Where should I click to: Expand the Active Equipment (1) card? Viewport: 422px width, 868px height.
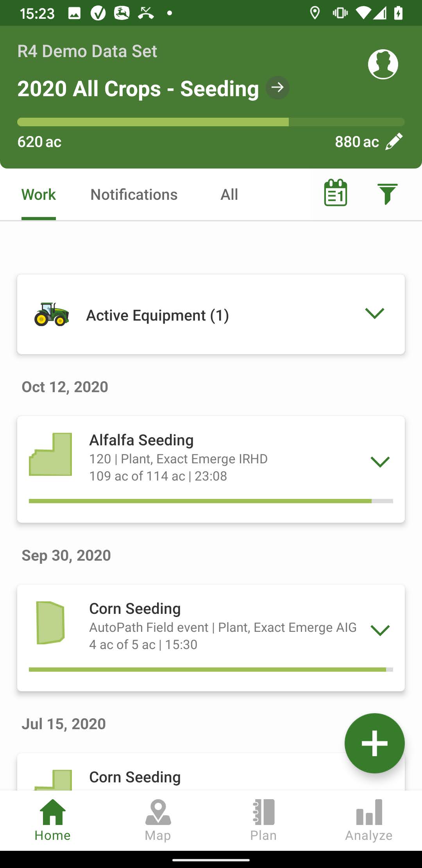pyautogui.click(x=211, y=314)
